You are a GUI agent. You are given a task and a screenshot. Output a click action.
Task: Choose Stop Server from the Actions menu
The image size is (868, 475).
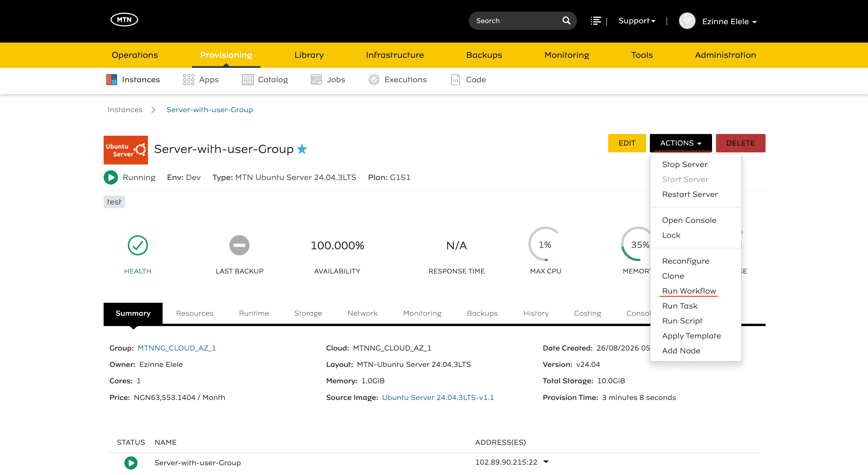pos(685,165)
